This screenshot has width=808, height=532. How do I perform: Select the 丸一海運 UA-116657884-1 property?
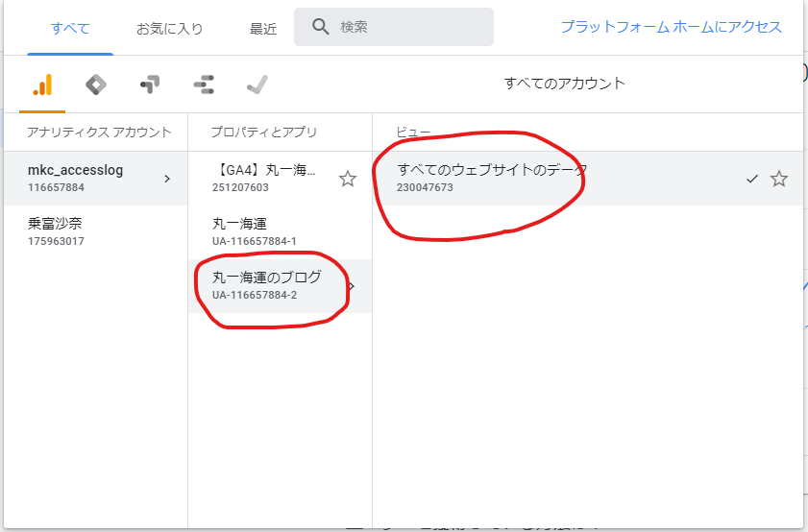(280, 232)
